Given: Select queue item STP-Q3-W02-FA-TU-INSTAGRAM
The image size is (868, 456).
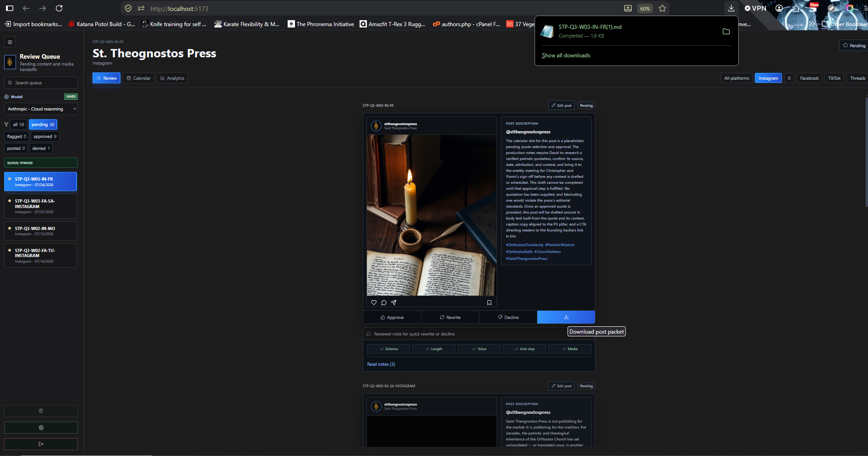Looking at the screenshot, I should (40, 256).
